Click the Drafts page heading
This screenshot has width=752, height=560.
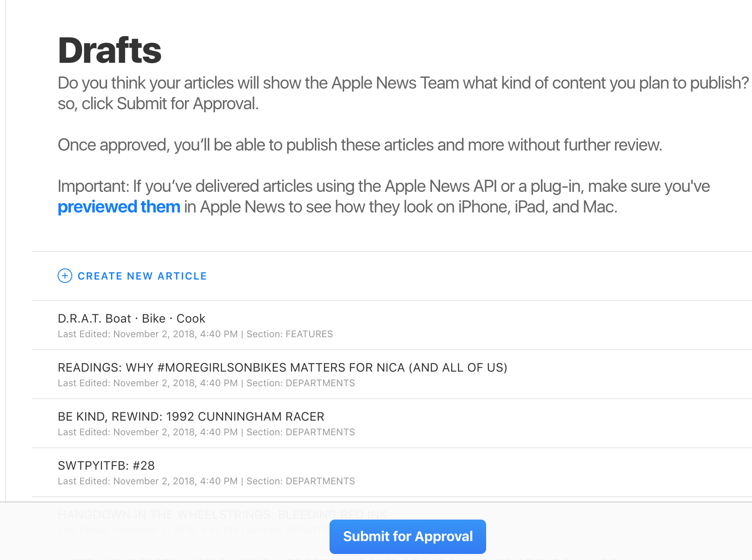(110, 50)
